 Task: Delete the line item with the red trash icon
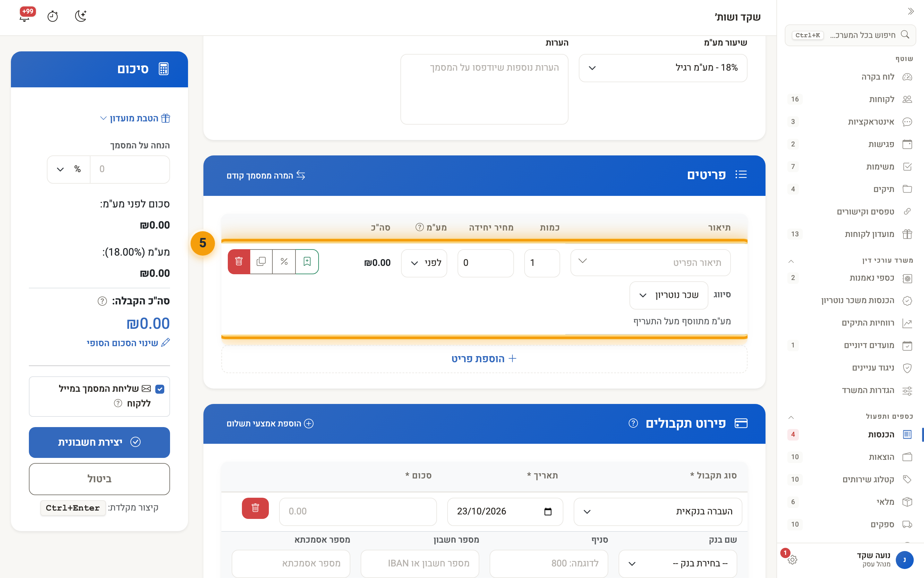point(239,262)
